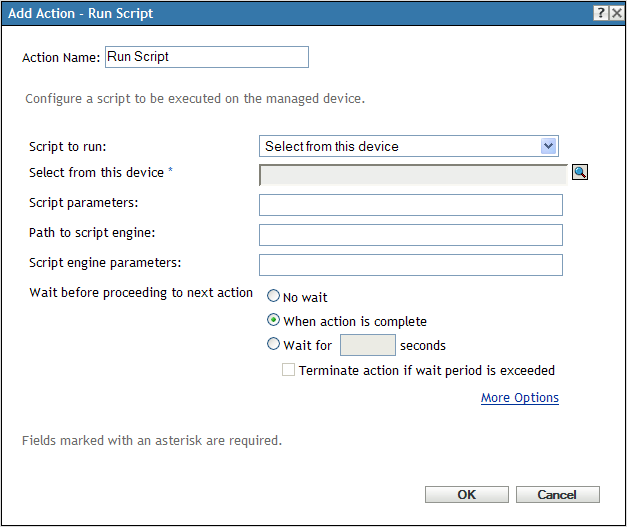Select the No wait radio button
Viewport: 627px width, 527px height.
tap(273, 297)
